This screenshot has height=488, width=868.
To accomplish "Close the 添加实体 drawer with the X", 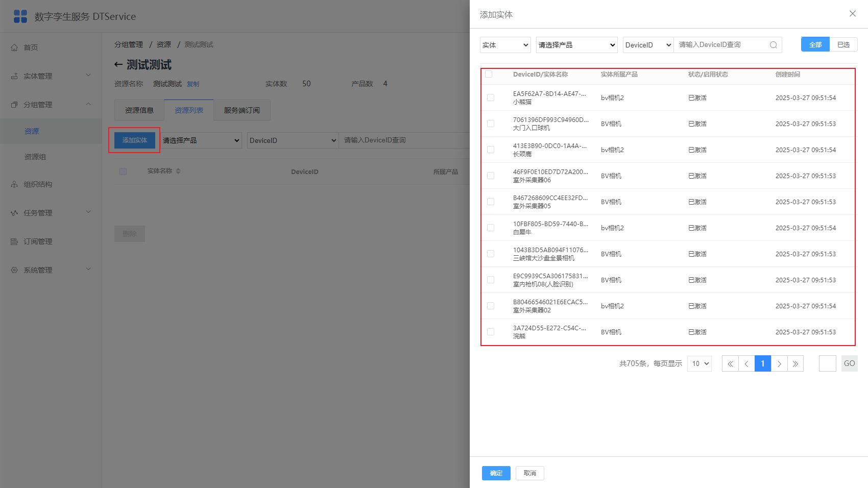I will click(x=853, y=14).
